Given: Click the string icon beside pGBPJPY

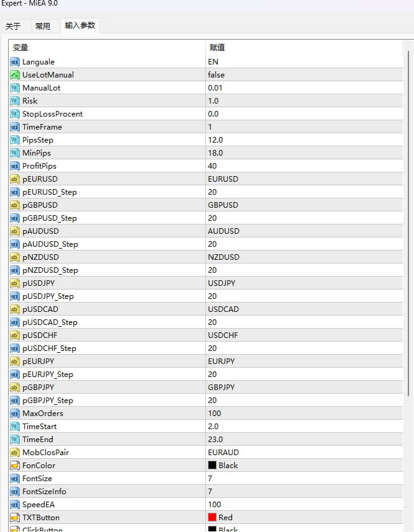Looking at the screenshot, I should point(15,388).
